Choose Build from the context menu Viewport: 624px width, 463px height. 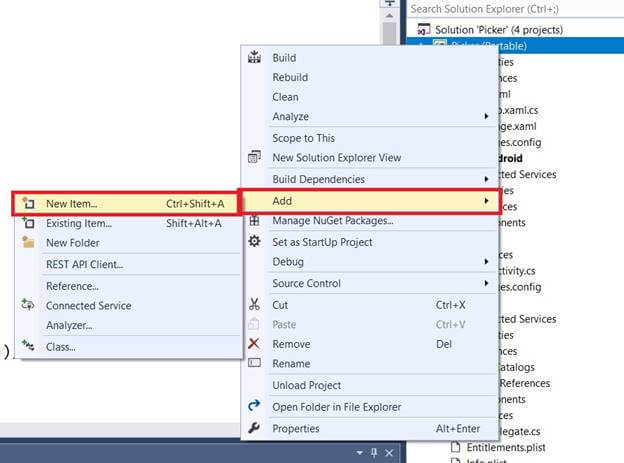(369, 58)
